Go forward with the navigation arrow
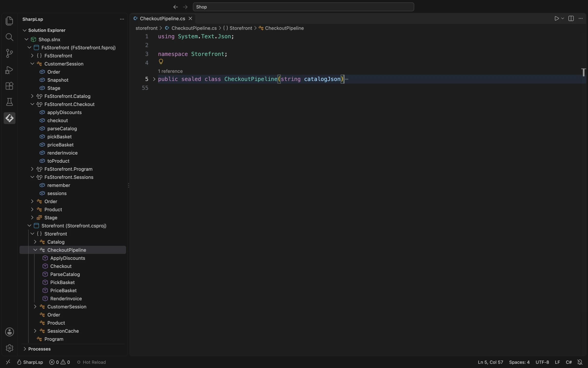 pos(185,7)
